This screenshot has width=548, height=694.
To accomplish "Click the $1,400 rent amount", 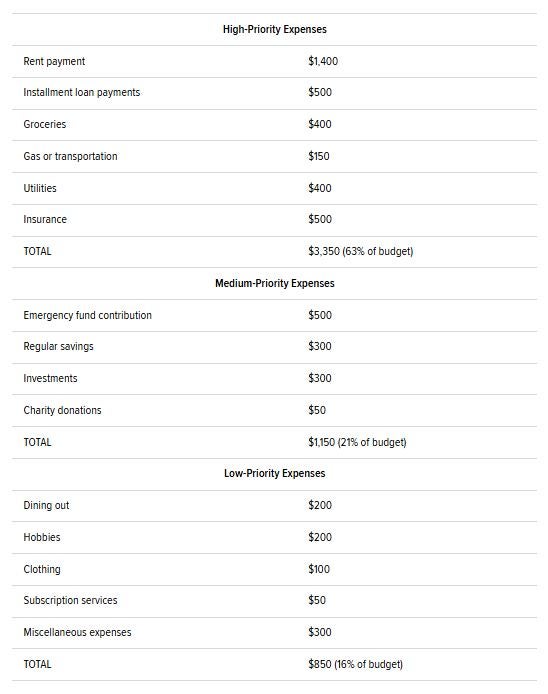I will (323, 61).
